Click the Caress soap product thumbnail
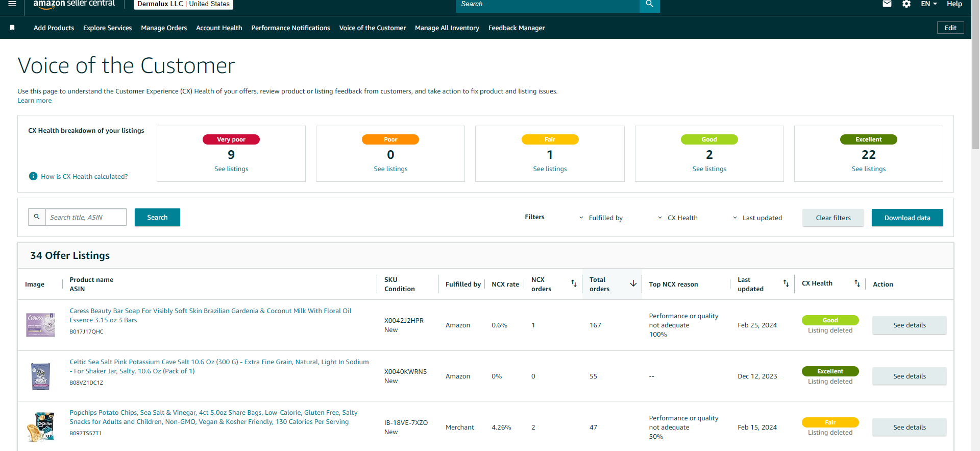 click(x=40, y=325)
